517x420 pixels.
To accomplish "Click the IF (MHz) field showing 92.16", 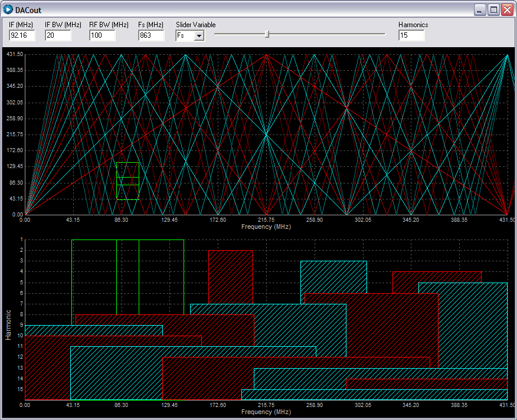I will (22, 36).
